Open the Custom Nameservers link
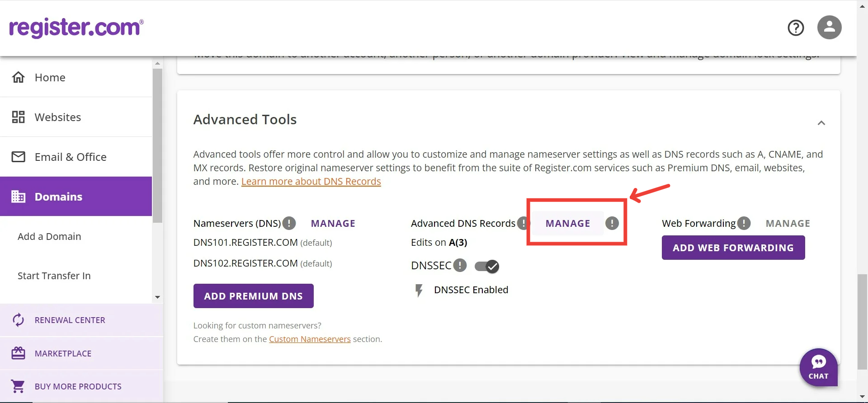868x403 pixels. point(310,339)
